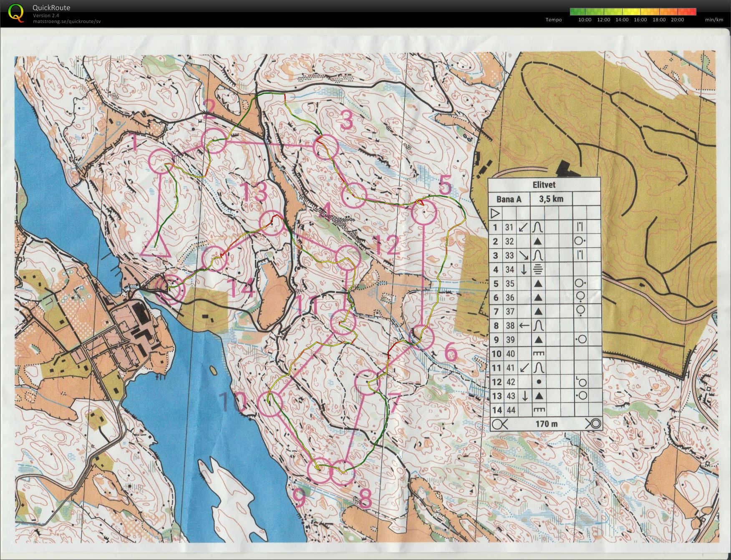The height and width of the screenshot is (560, 731).
Task: Click the left arrow in table row 8
Action: click(x=524, y=325)
